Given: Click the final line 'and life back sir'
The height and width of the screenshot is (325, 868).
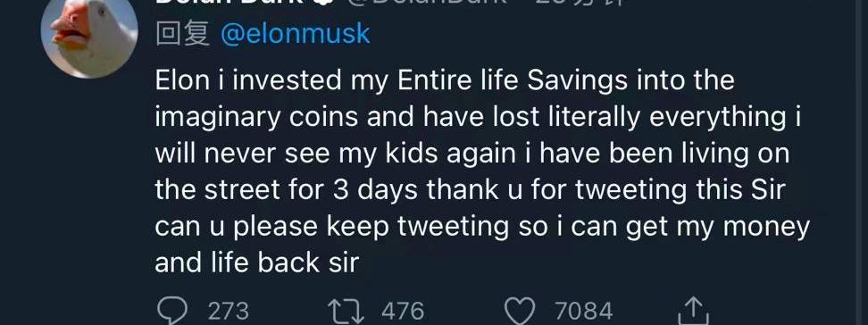Looking at the screenshot, I should click(257, 263).
